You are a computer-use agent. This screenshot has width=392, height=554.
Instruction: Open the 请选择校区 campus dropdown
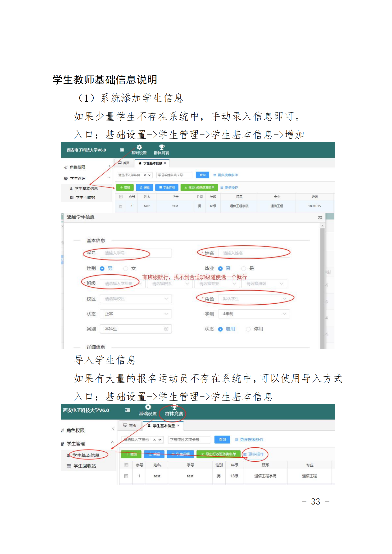(136, 299)
